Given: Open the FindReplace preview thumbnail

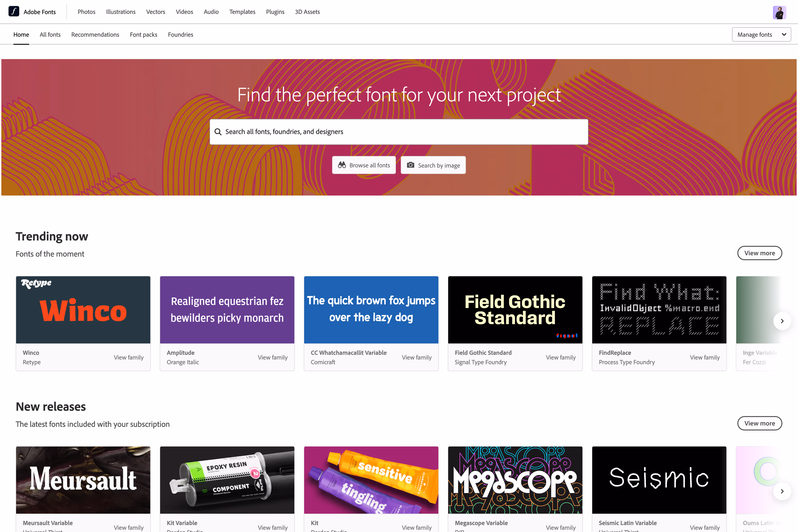Looking at the screenshot, I should point(659,310).
